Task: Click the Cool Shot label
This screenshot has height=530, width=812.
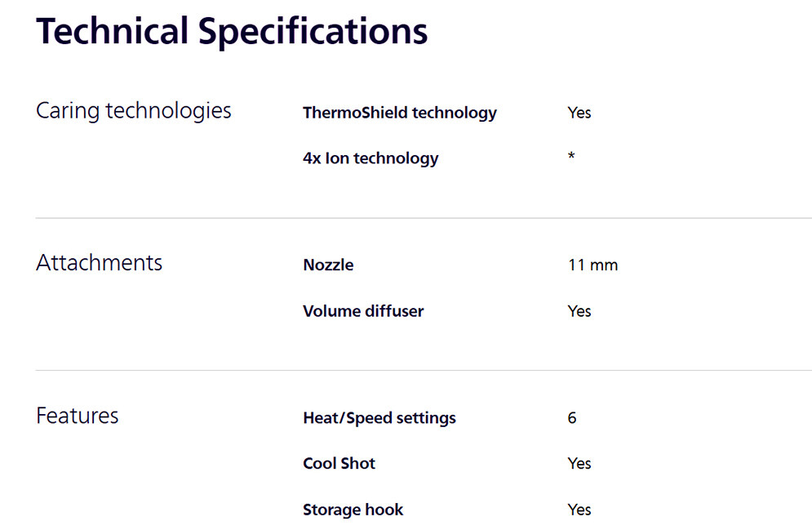Action: click(339, 464)
